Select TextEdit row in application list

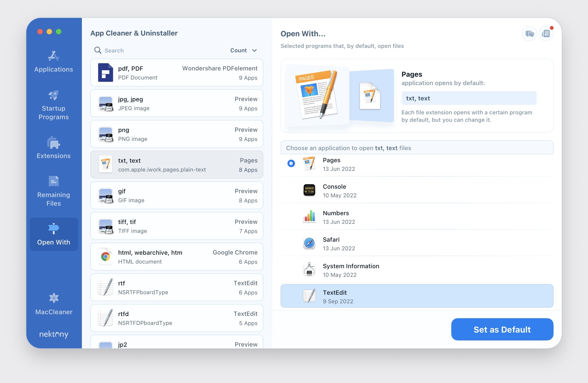point(417,296)
